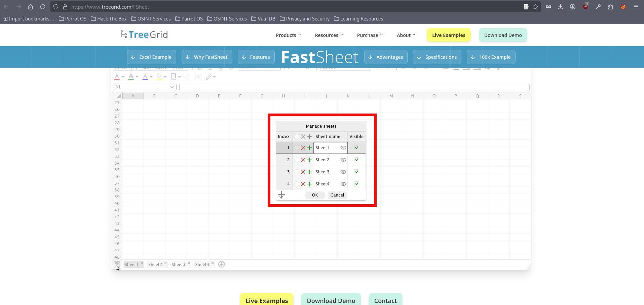Click the pencil draw icon in toolbar
The width and height of the screenshot is (644, 305).
209,77
